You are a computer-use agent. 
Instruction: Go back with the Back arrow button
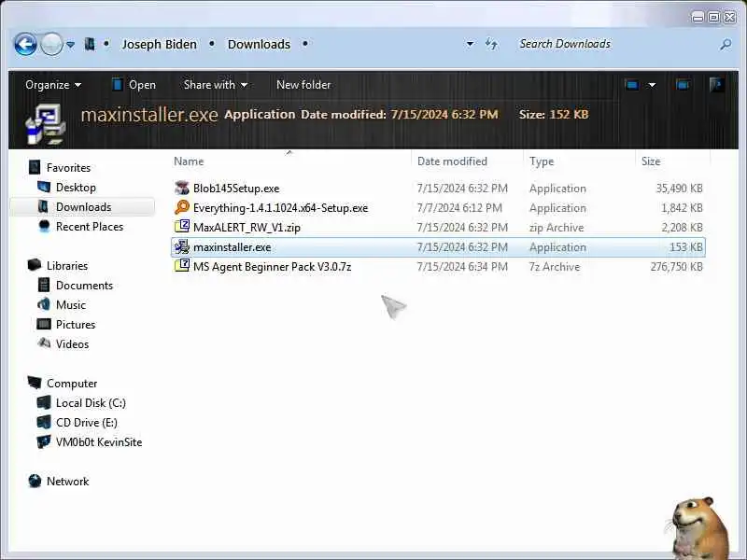[25, 44]
